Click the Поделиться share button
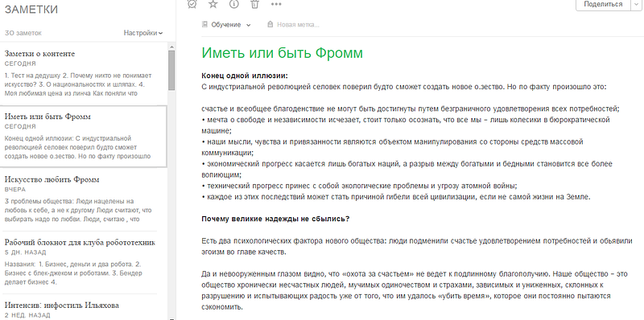The height and width of the screenshot is (320, 644). click(x=603, y=4)
